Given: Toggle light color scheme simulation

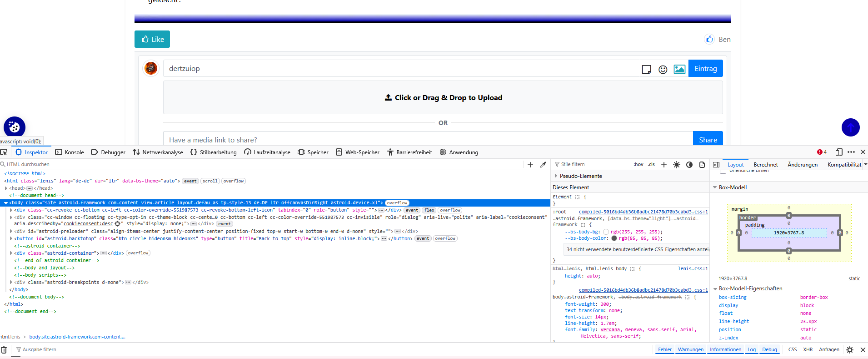Looking at the screenshot, I should click(677, 165).
